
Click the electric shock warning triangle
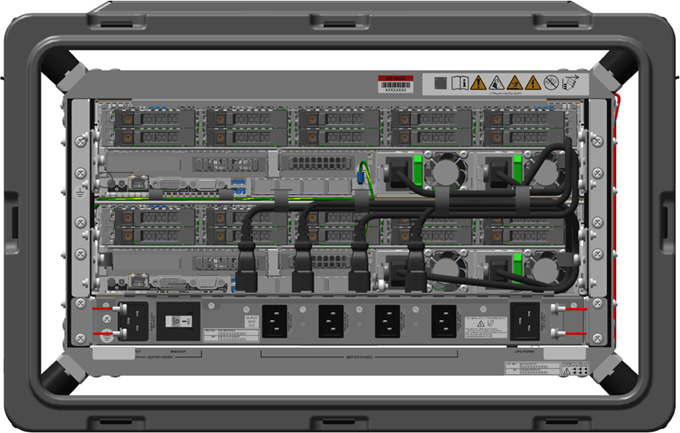click(x=533, y=82)
